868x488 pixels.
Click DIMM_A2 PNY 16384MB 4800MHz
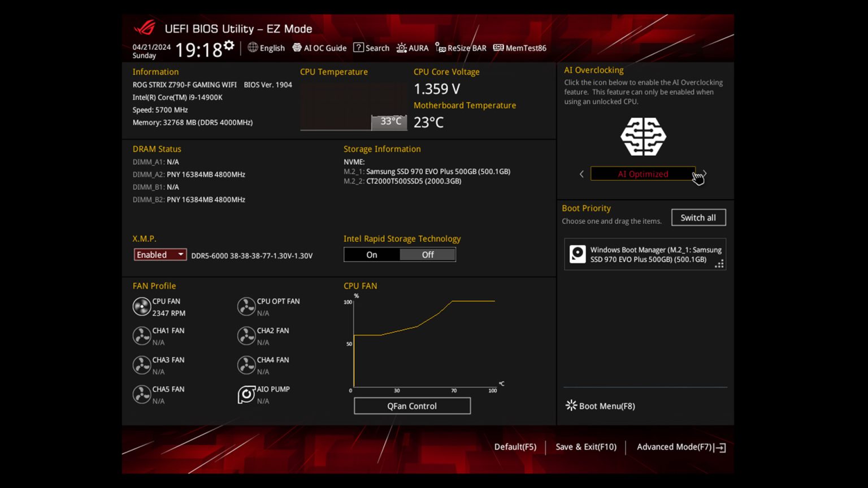pyautogui.click(x=189, y=175)
